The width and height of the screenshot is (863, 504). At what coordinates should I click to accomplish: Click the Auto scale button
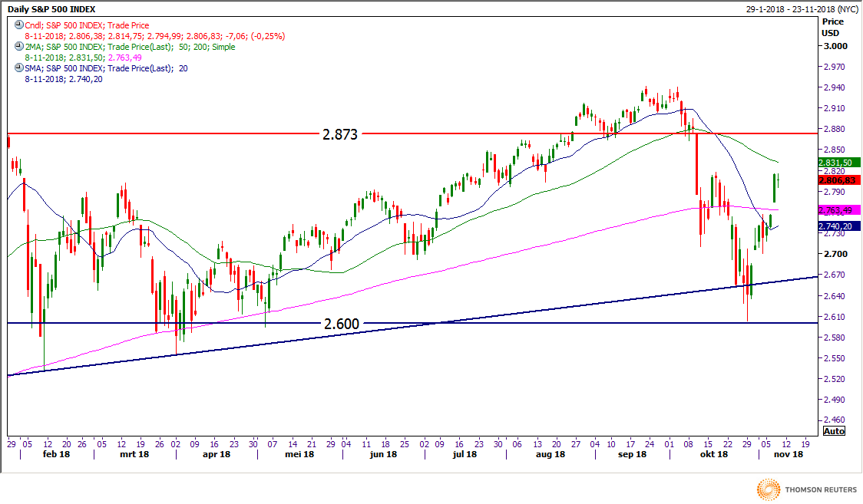(x=834, y=431)
